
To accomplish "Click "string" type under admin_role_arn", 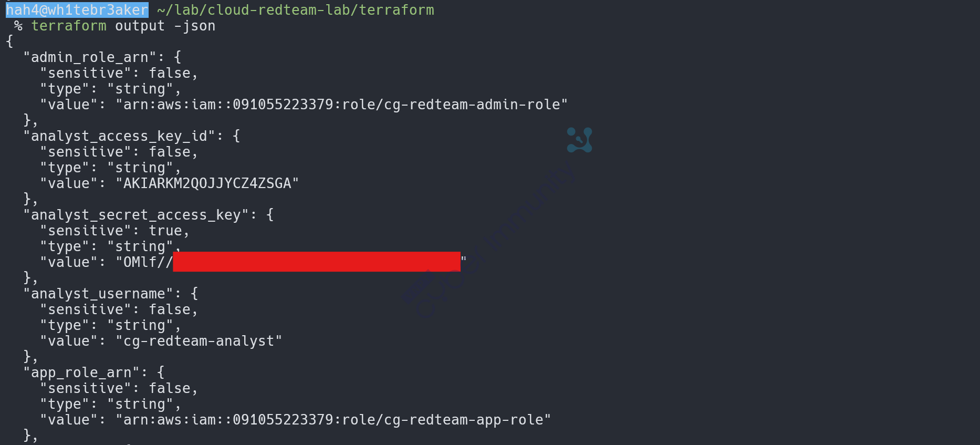I will 140,89.
